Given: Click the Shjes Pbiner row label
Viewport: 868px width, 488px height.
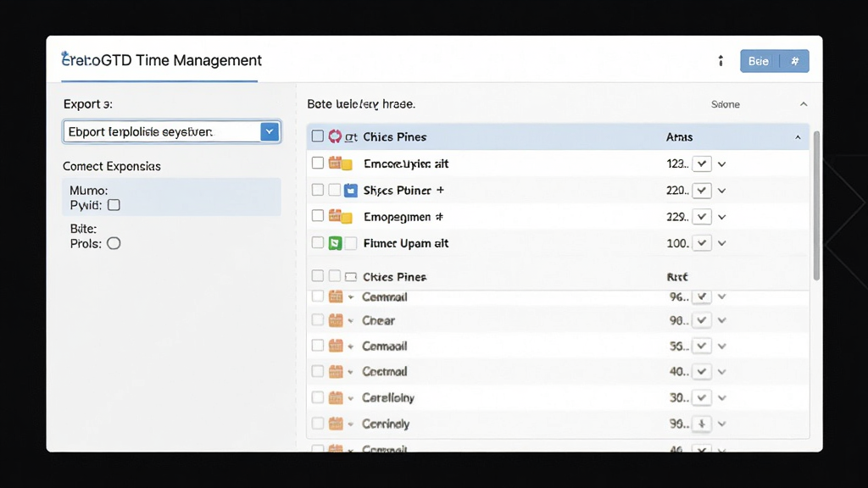Looking at the screenshot, I should pyautogui.click(x=403, y=191).
